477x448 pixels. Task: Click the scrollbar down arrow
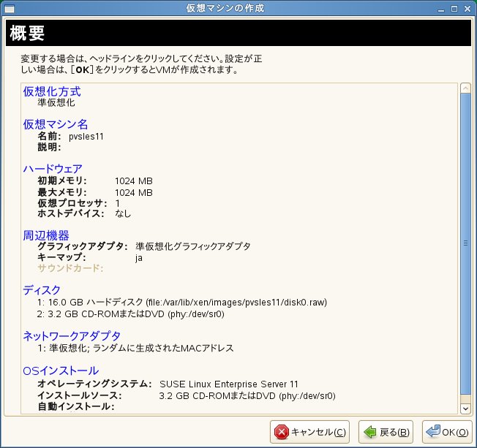[x=465, y=408]
